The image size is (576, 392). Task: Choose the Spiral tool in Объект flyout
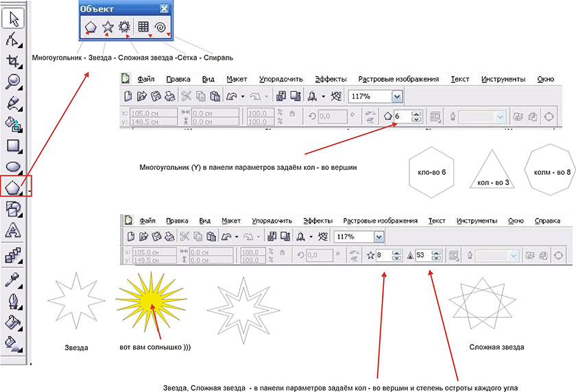click(160, 27)
